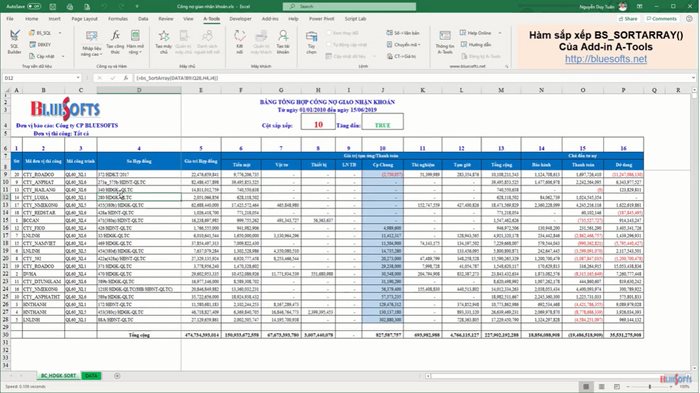Screen dimensions: 700x393
Task: Adjust the zoom slider in status bar
Action: (650, 387)
